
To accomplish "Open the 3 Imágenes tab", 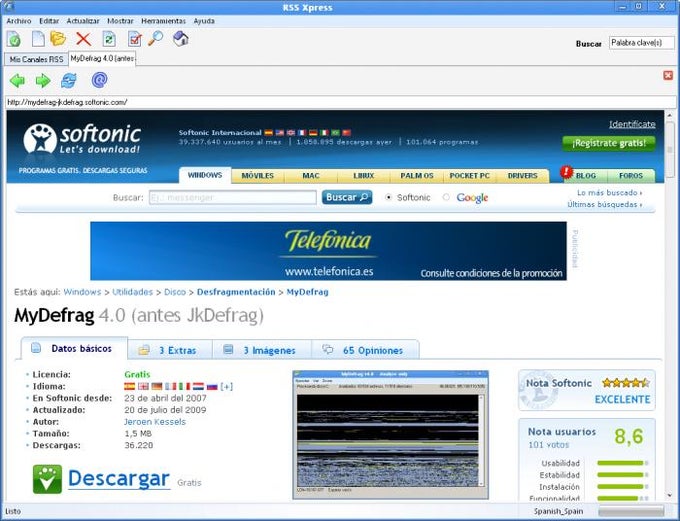I will tap(262, 350).
